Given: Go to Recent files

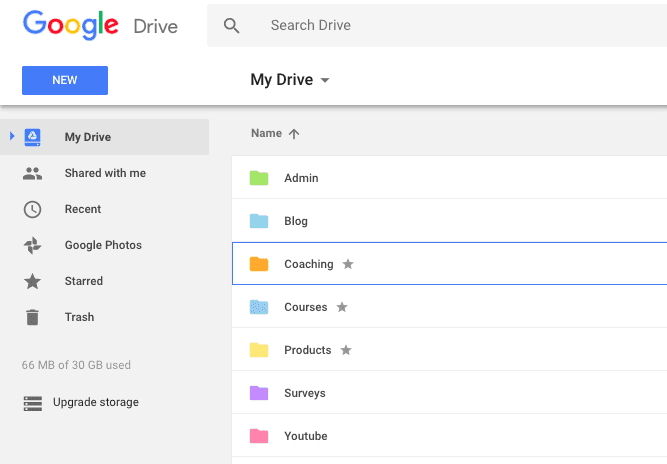Looking at the screenshot, I should 83,209.
